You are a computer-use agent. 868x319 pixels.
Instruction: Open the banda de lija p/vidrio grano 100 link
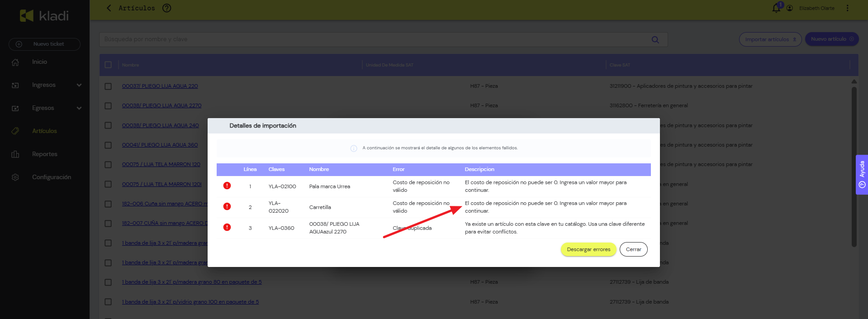pyautogui.click(x=190, y=302)
